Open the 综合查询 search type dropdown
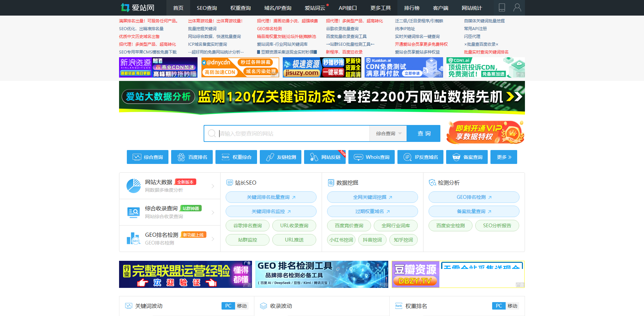644x316 pixels. click(388, 133)
